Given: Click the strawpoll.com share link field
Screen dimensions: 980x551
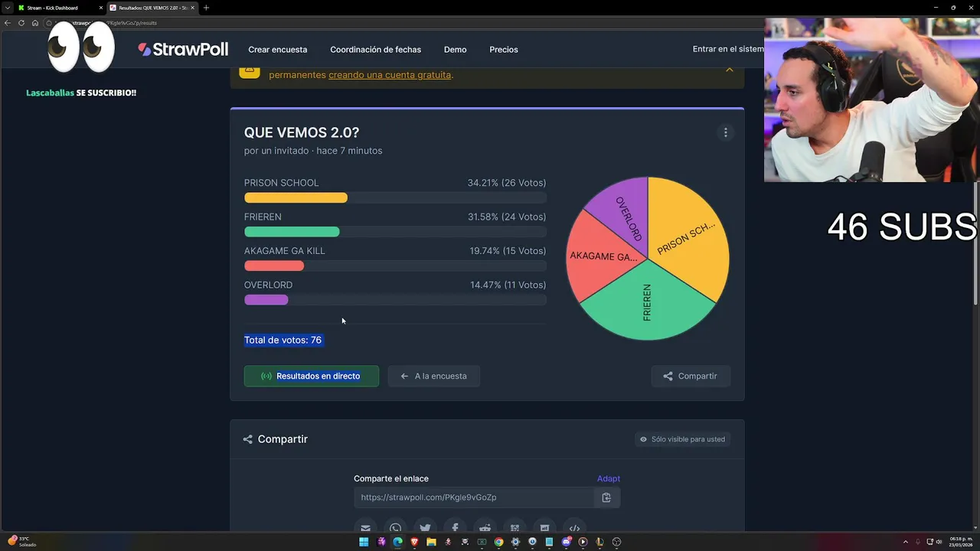Looking at the screenshot, I should [x=474, y=497].
